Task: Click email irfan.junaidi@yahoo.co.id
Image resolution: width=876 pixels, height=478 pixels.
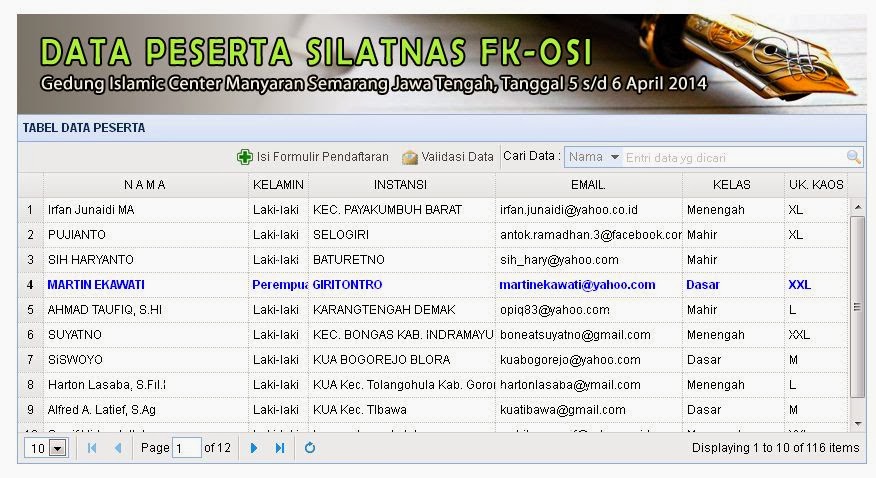Action: [x=569, y=210]
